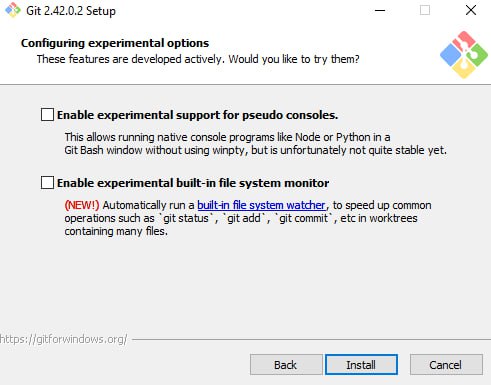Go to the previous page with Back

click(286, 364)
